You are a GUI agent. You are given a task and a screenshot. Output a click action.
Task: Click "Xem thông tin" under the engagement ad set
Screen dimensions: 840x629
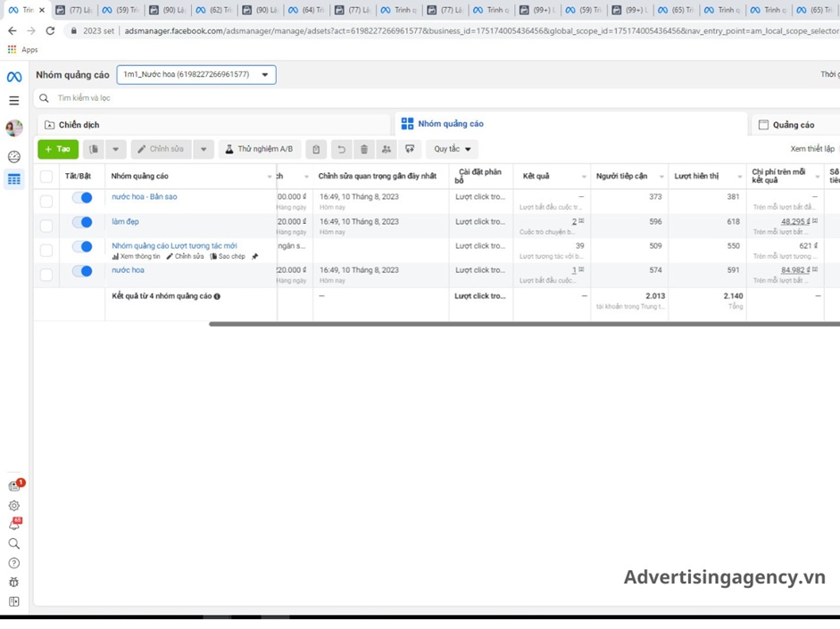click(136, 256)
